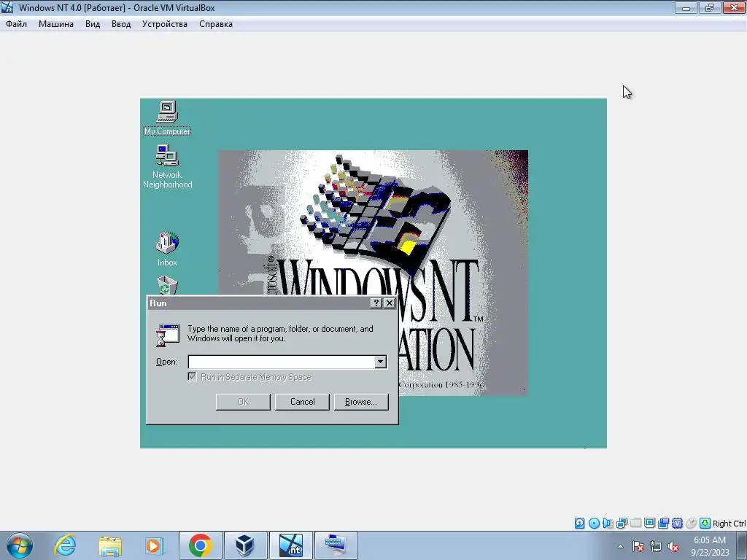Click the Show desktop strip at taskbar end
747x560 pixels.
click(741, 545)
